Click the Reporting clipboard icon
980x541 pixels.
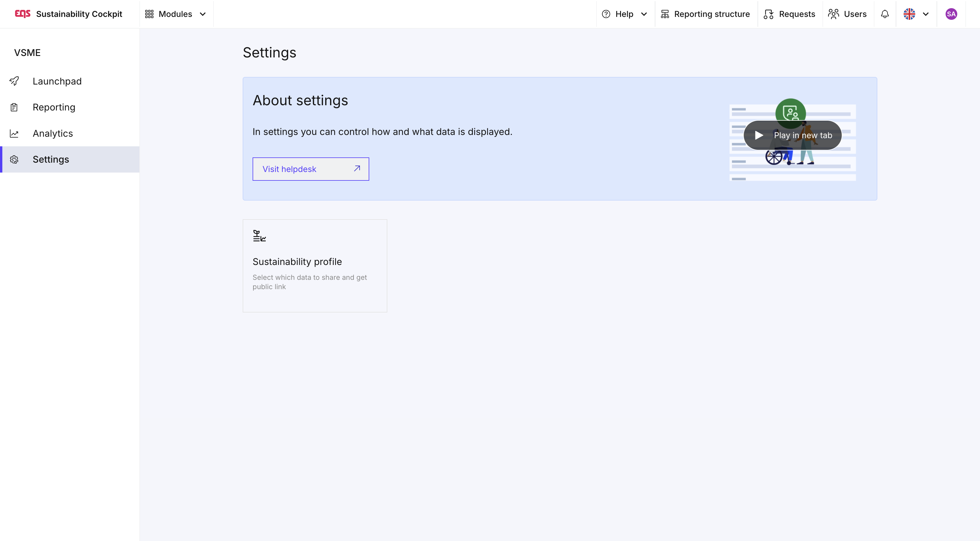15,107
